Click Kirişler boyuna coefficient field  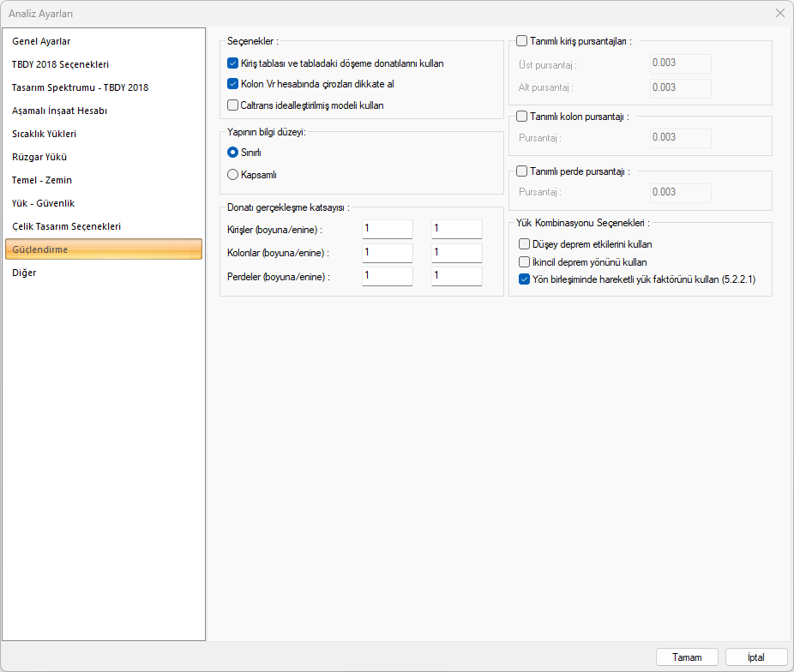(x=388, y=229)
